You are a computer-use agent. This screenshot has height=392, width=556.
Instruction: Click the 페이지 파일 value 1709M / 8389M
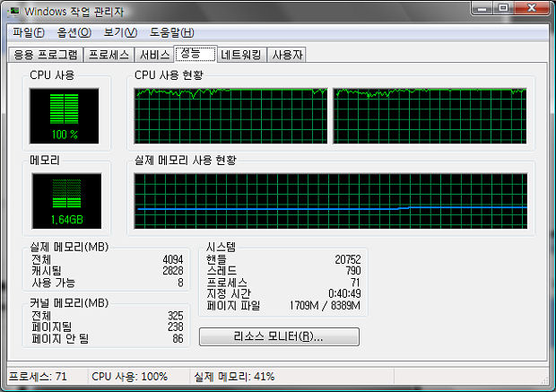325,306
